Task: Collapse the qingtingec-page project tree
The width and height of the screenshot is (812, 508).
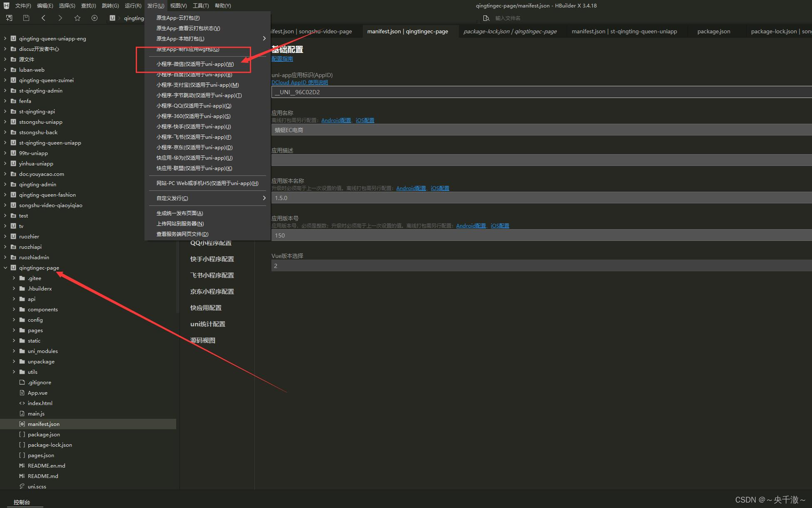Action: [x=5, y=268]
